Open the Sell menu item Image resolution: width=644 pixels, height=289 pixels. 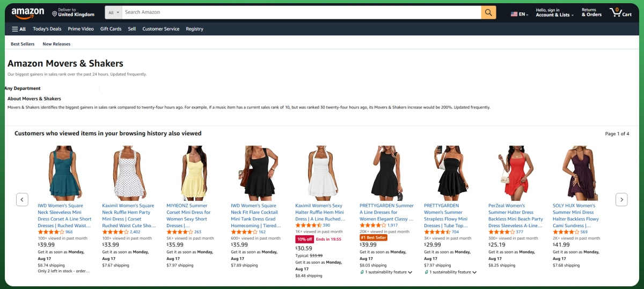(x=132, y=29)
